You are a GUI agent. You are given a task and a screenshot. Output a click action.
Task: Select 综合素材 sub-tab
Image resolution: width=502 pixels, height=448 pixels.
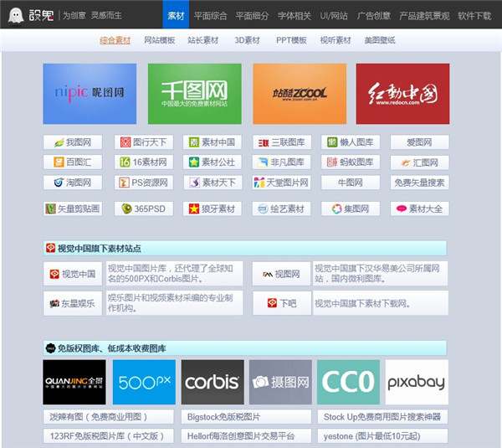(x=115, y=40)
